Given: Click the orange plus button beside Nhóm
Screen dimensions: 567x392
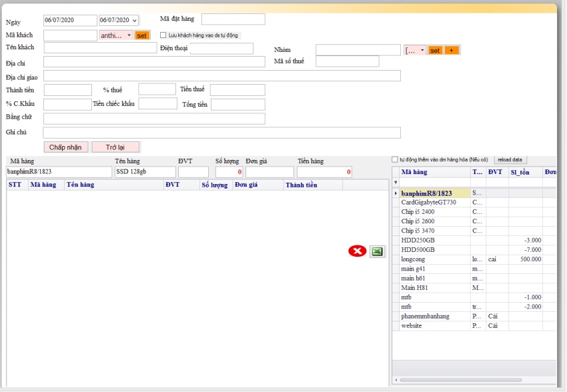Looking at the screenshot, I should 452,50.
